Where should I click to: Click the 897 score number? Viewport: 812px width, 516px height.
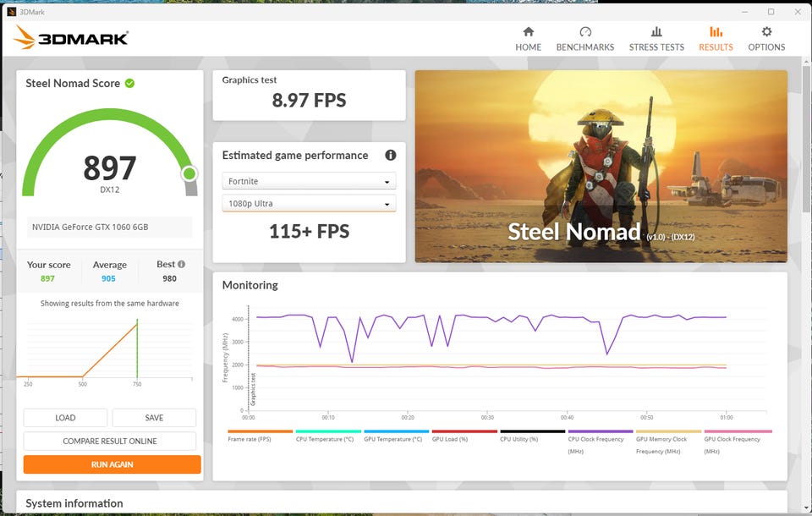(110, 167)
